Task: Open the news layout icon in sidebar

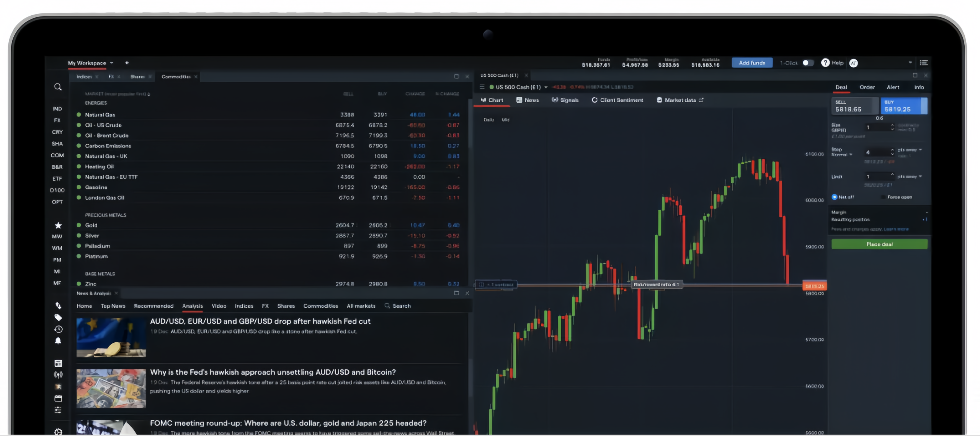Action: (58, 363)
